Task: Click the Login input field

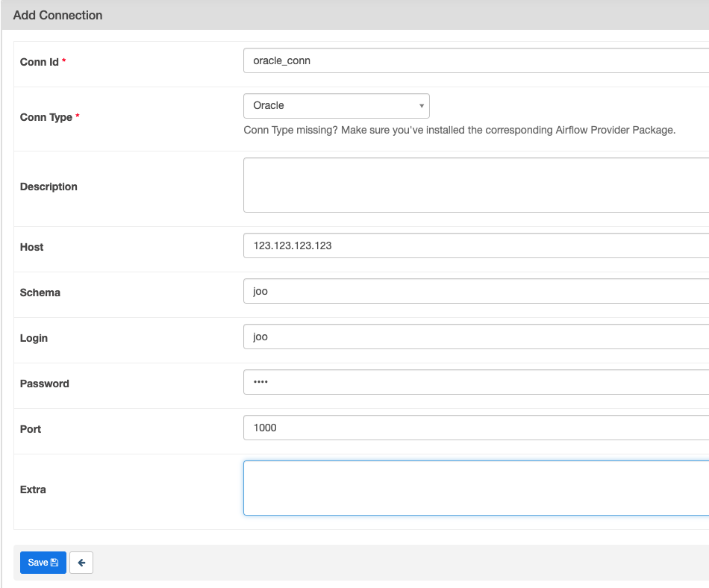Action: (x=476, y=337)
